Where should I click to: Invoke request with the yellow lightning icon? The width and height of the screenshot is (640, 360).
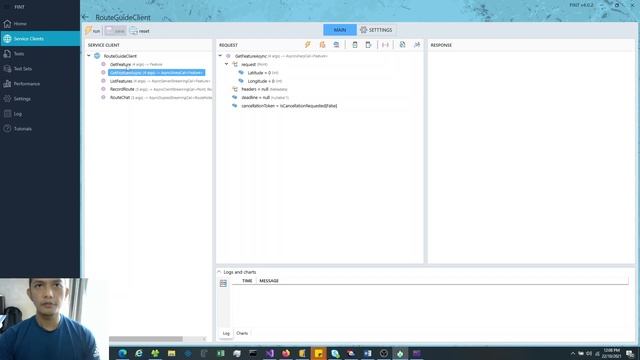tap(308, 44)
